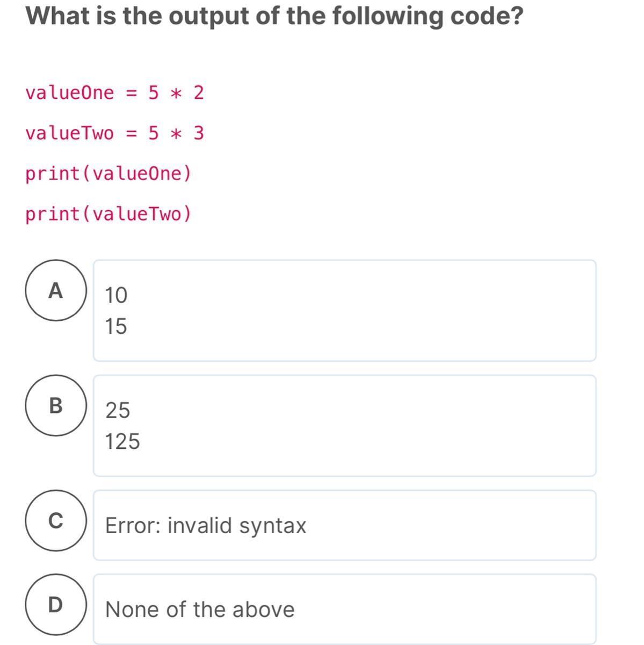The width and height of the screenshot is (644, 645).
Task: Click the number 15 in option A
Action: click(x=116, y=326)
